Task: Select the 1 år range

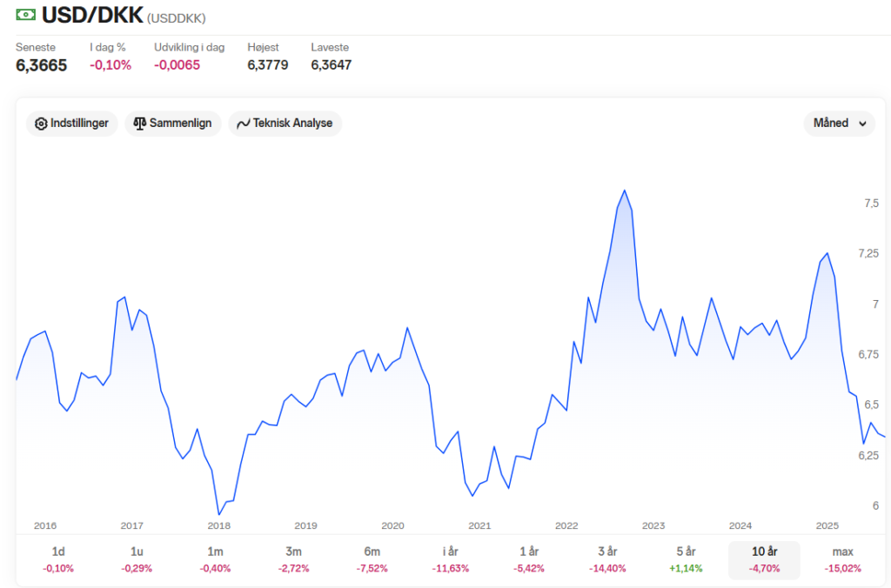Action: (529, 559)
